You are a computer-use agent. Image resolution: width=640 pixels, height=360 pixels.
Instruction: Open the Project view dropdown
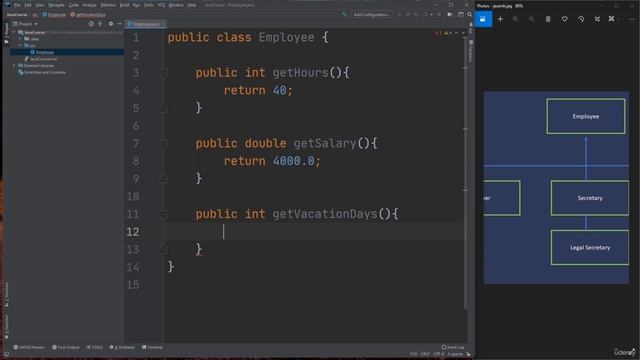(x=25, y=24)
